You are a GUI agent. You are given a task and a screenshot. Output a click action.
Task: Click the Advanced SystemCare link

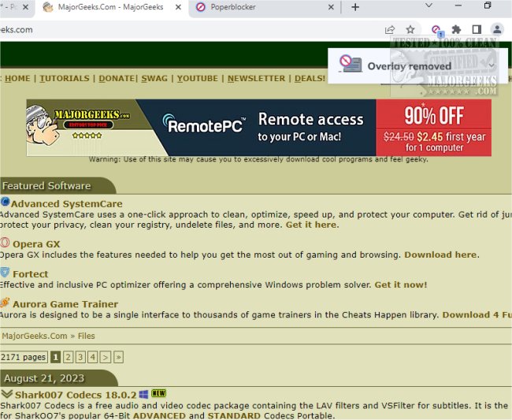click(66, 203)
